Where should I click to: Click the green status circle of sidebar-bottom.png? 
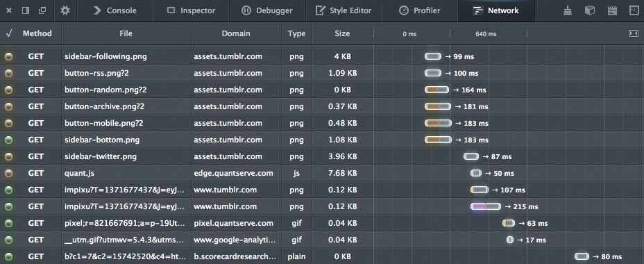8,140
